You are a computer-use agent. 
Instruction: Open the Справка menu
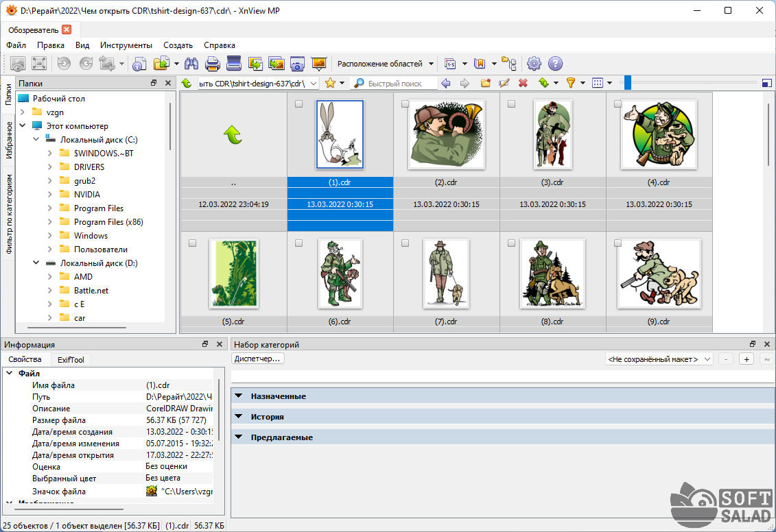pyautogui.click(x=220, y=45)
